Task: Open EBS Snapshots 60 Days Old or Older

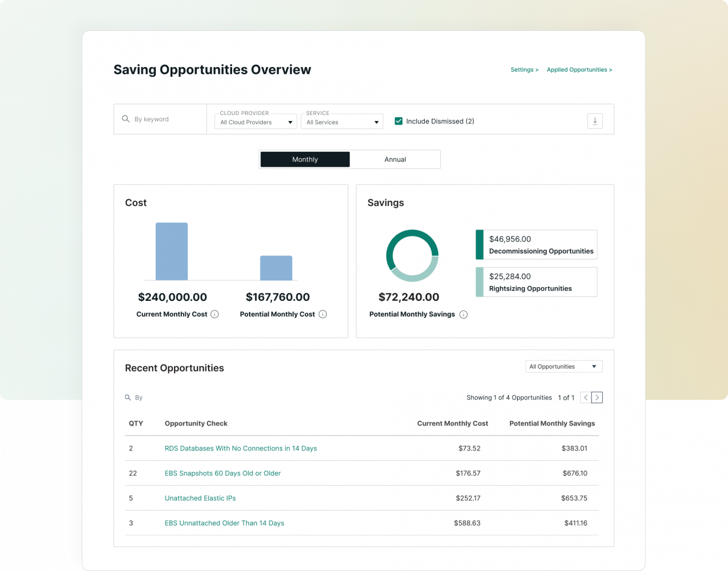Action: pyautogui.click(x=222, y=473)
